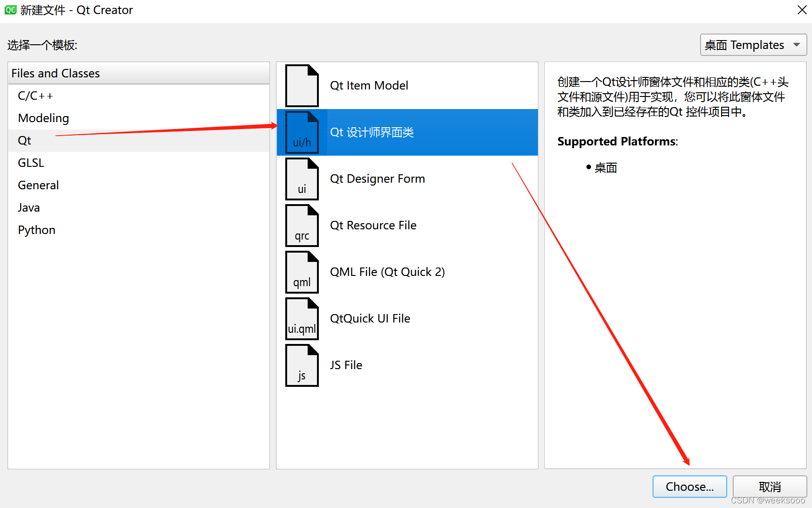Image resolution: width=812 pixels, height=508 pixels.
Task: Click the ui/h designer class icon
Action: 302,132
